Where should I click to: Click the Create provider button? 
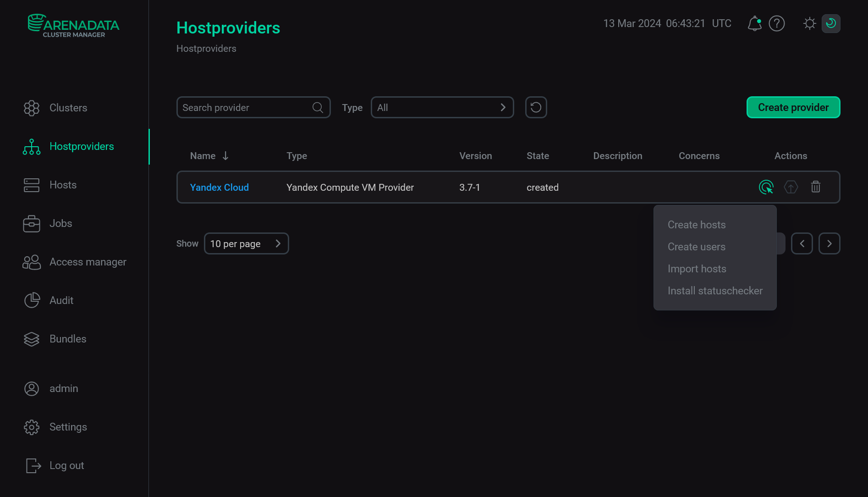793,107
